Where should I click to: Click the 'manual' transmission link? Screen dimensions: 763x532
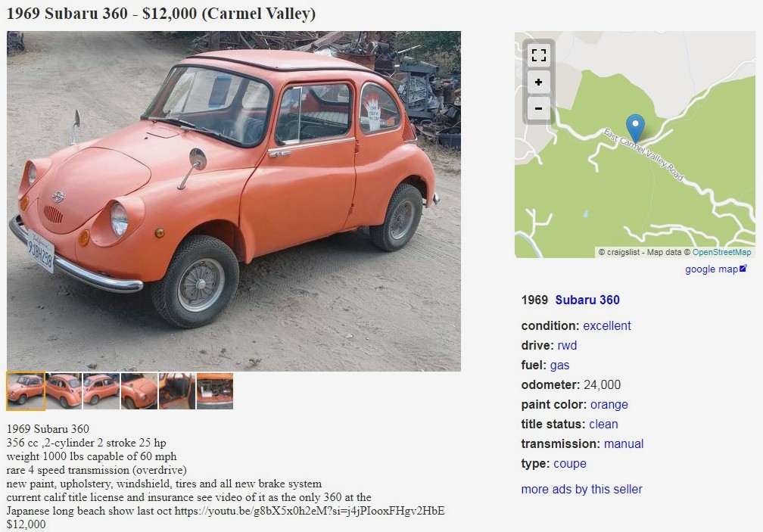point(624,443)
